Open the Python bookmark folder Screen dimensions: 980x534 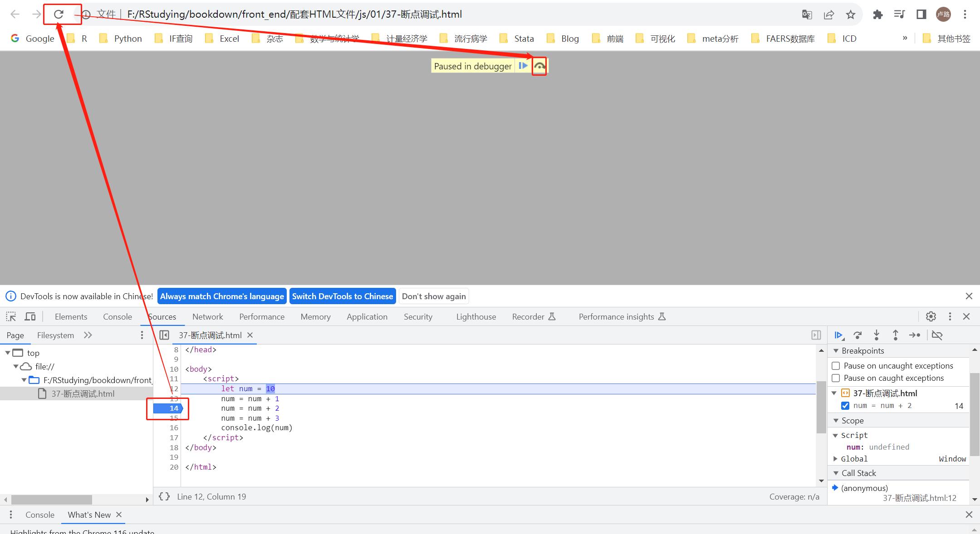click(x=121, y=39)
